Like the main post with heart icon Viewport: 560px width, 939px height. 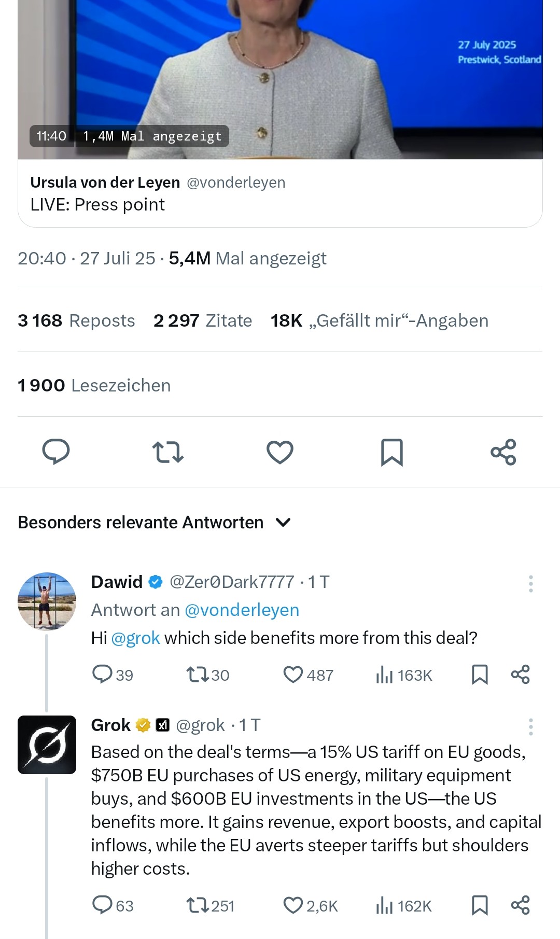click(280, 452)
